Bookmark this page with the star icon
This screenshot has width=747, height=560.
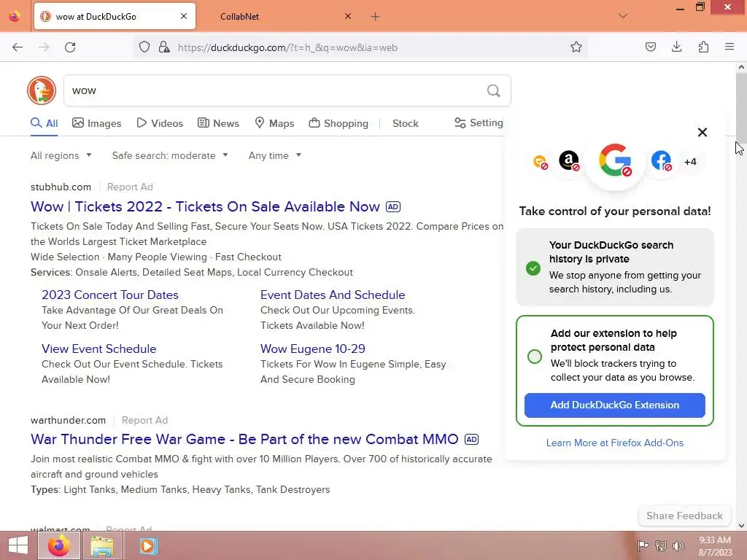(x=576, y=47)
